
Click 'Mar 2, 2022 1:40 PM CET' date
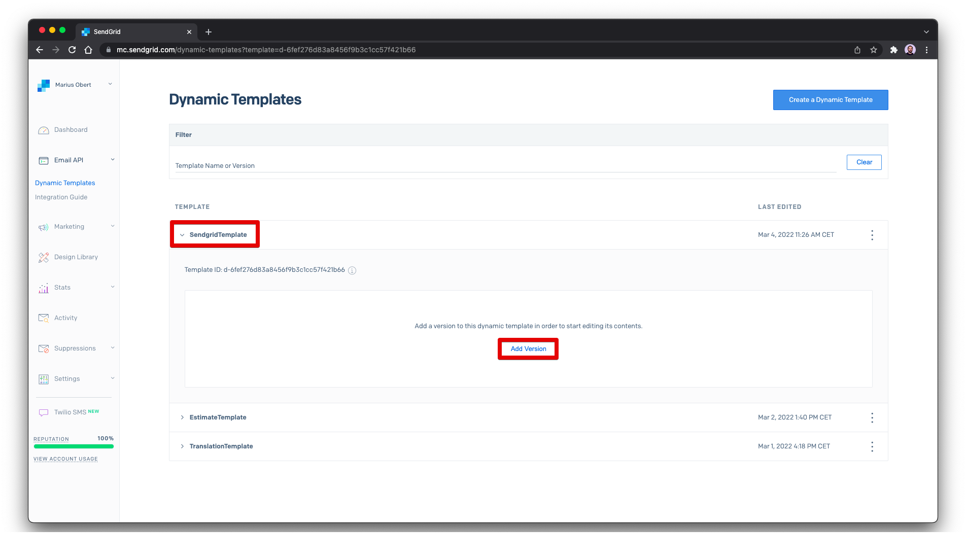[795, 417]
